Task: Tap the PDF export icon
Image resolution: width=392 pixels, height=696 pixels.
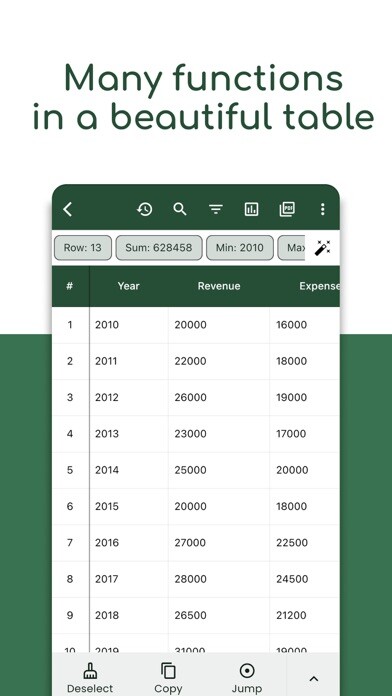Action: tap(287, 209)
